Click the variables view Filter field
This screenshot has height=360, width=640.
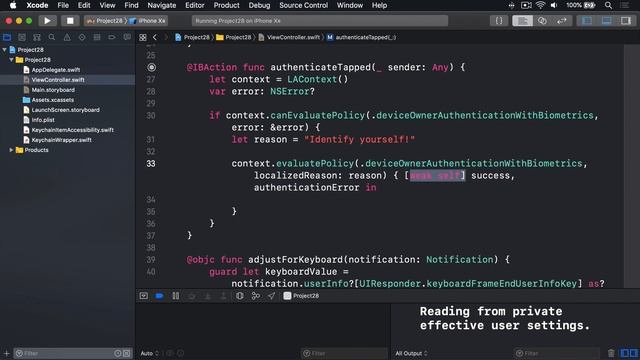click(344, 353)
